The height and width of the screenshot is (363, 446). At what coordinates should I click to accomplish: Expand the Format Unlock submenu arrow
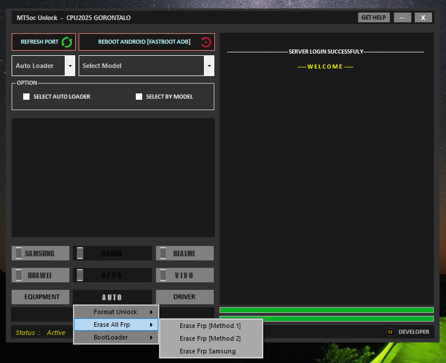151,312
